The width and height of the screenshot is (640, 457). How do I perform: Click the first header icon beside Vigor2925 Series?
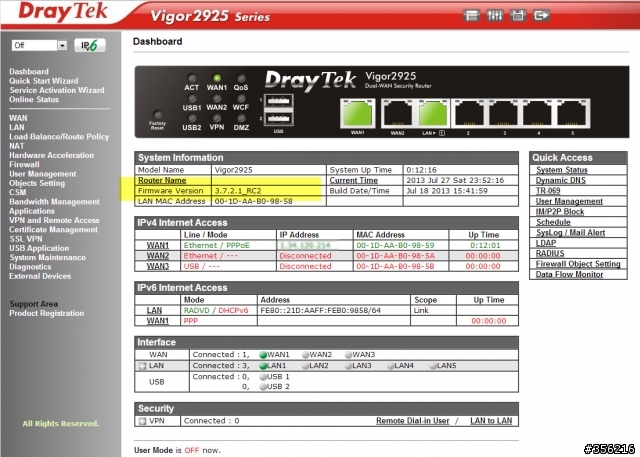point(471,16)
